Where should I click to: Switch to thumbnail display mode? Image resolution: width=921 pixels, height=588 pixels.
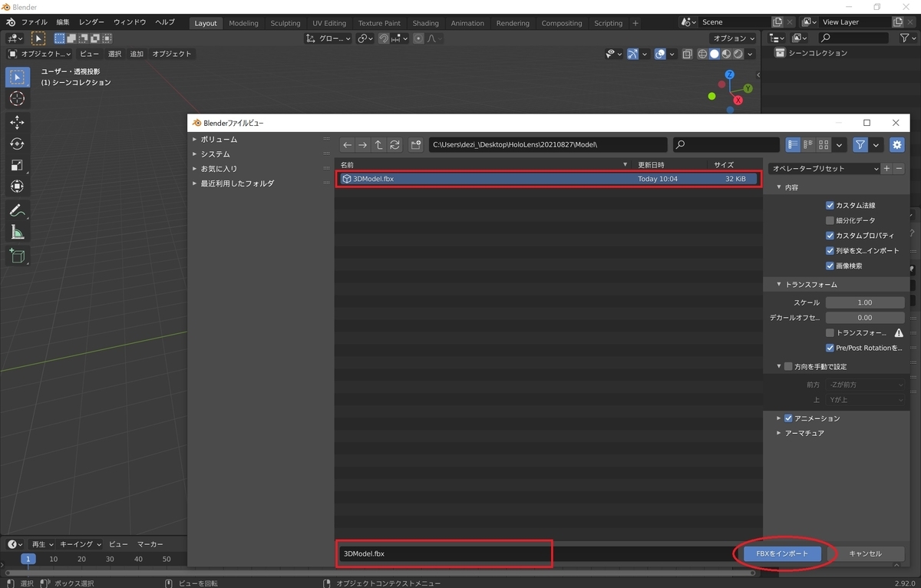click(x=824, y=144)
